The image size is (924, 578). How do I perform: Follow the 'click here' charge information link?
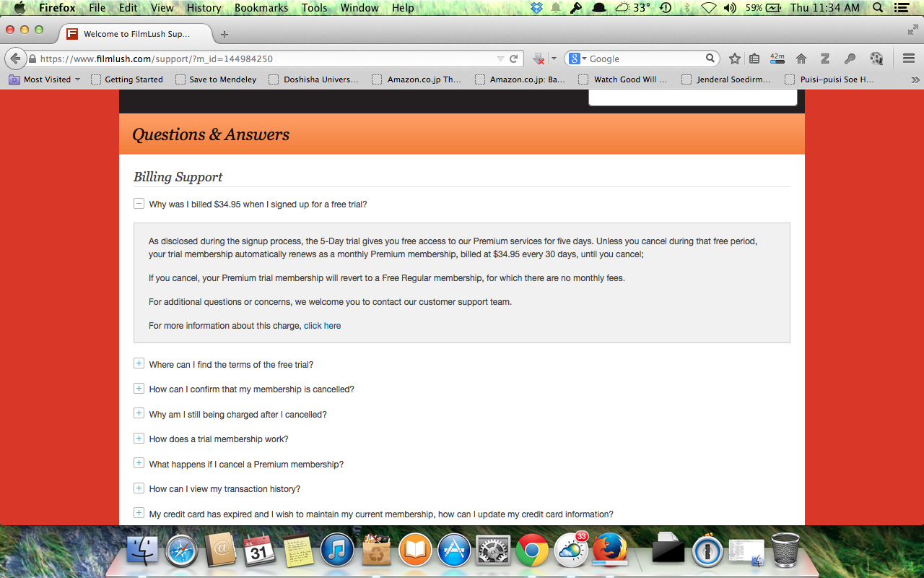coord(322,326)
